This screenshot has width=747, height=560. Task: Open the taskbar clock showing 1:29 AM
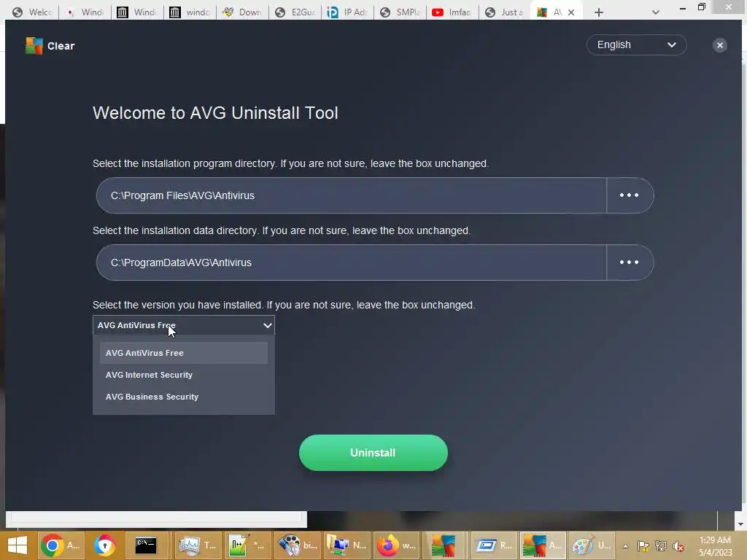715,546
